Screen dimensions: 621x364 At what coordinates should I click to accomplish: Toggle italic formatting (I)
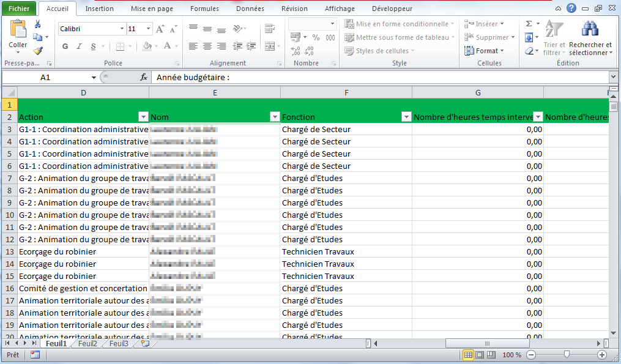click(80, 46)
